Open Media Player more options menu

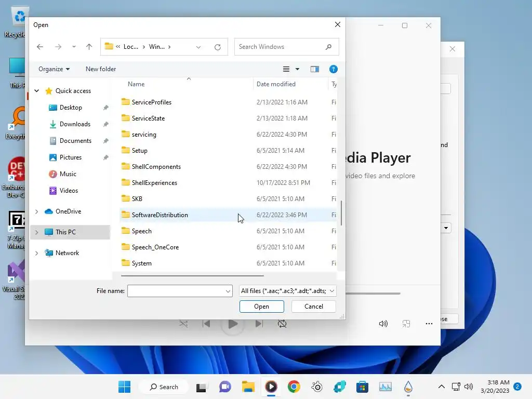(429, 324)
